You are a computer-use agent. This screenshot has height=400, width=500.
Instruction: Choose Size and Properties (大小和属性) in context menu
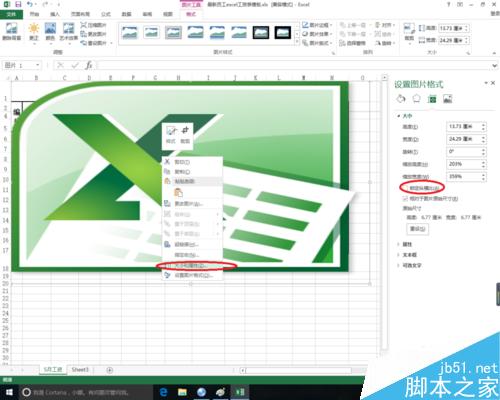tap(192, 266)
